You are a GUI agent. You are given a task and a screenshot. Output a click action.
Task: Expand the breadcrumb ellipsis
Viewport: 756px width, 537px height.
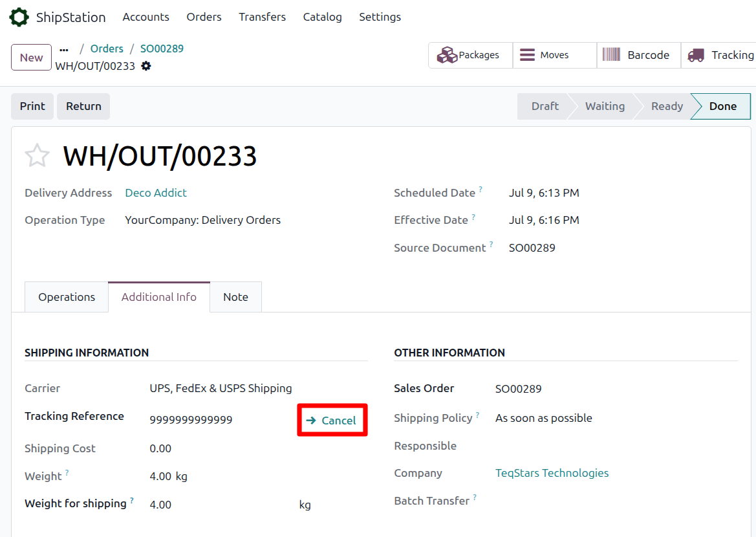point(64,50)
